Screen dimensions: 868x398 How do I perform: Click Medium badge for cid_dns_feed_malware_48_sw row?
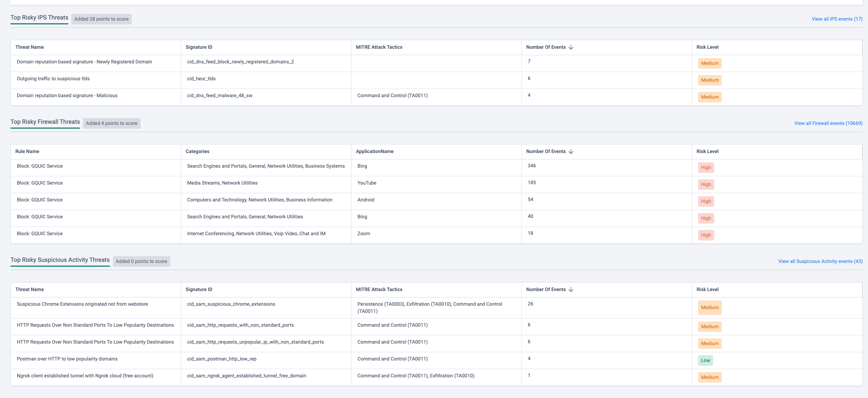(710, 97)
